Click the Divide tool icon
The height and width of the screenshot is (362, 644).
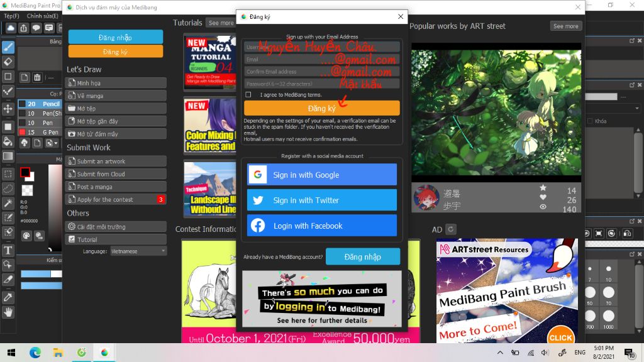coord(8,280)
